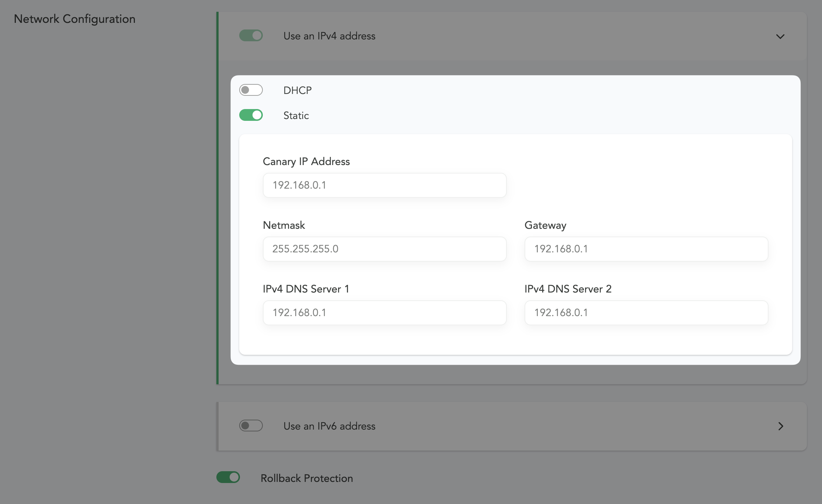This screenshot has width=822, height=504.
Task: Click the Use an IPv6 address label
Action: coord(329,426)
